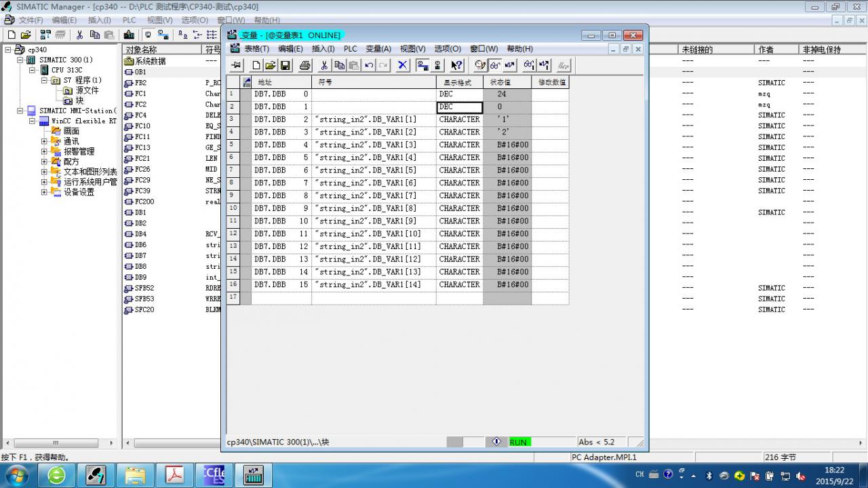
Task: Click modify value cell for DB7.DBB 0
Action: pyautogui.click(x=550, y=94)
